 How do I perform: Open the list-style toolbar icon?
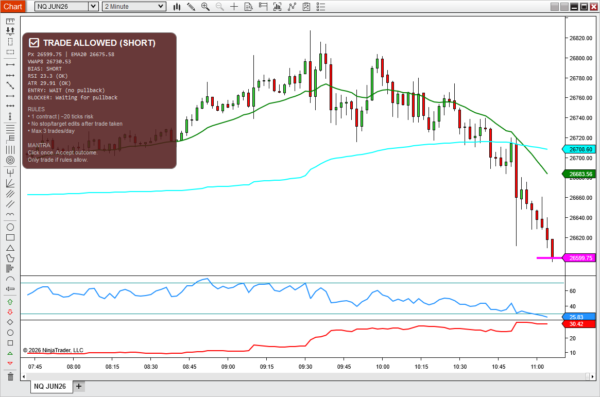321,7
